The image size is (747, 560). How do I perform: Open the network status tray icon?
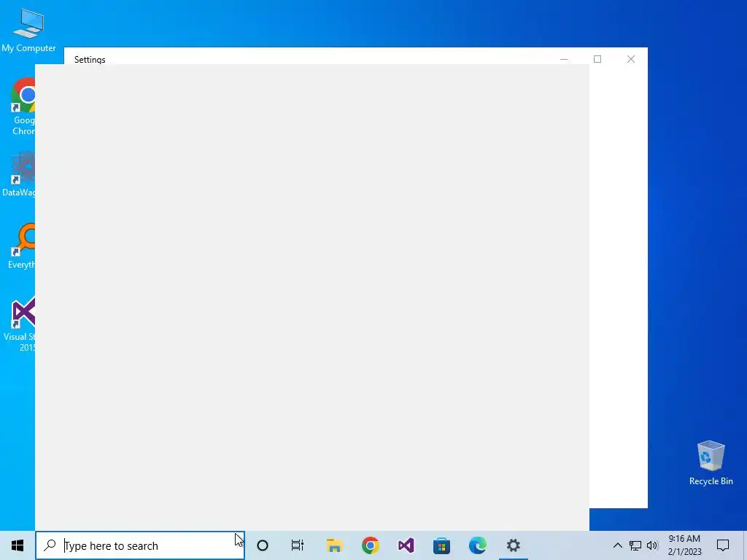tap(635, 545)
